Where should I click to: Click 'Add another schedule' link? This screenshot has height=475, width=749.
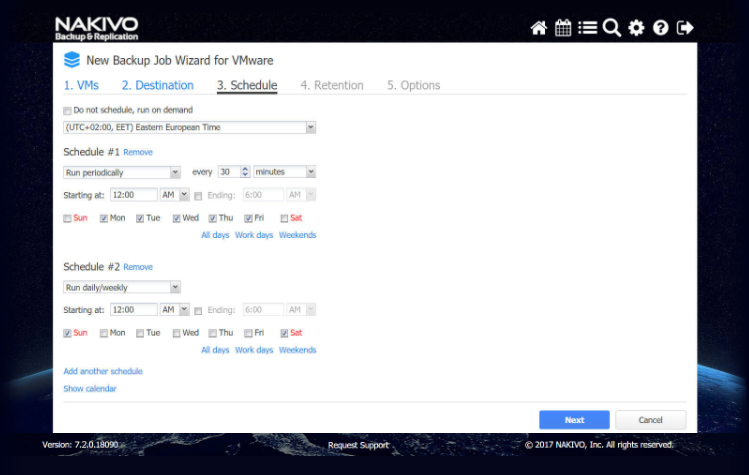(x=103, y=371)
